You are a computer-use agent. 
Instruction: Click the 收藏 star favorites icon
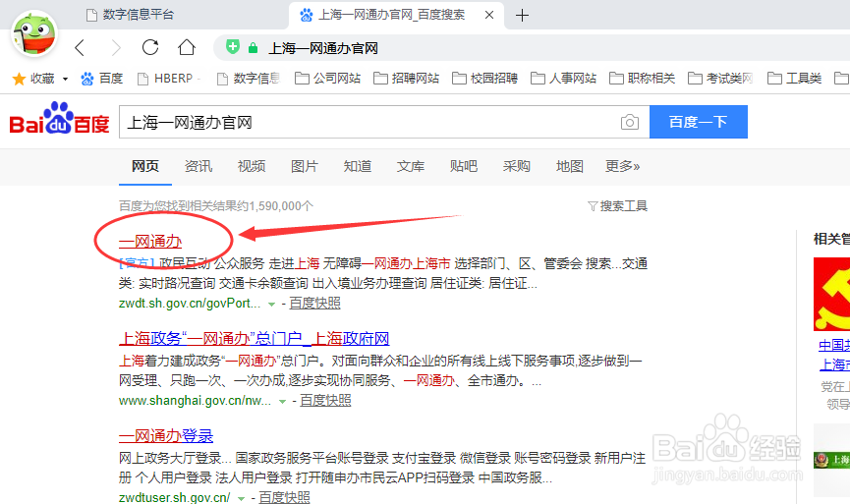[x=19, y=79]
